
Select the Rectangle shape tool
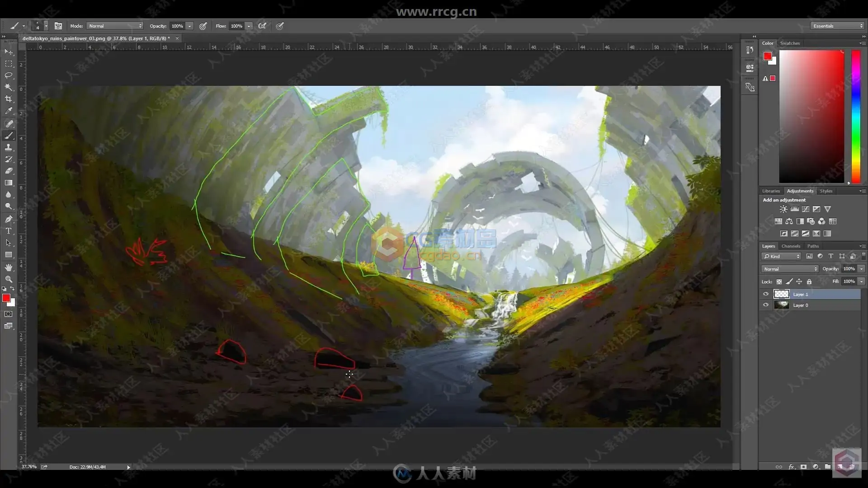click(9, 255)
